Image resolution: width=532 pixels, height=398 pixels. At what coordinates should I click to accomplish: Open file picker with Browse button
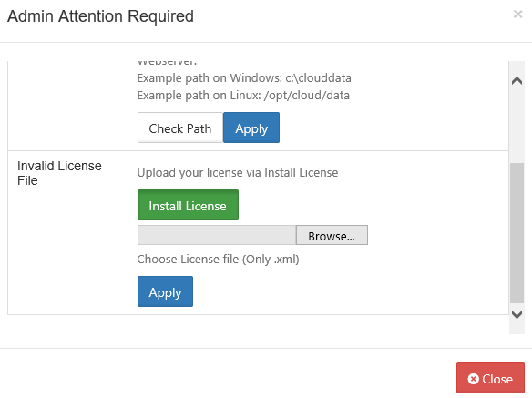(332, 235)
